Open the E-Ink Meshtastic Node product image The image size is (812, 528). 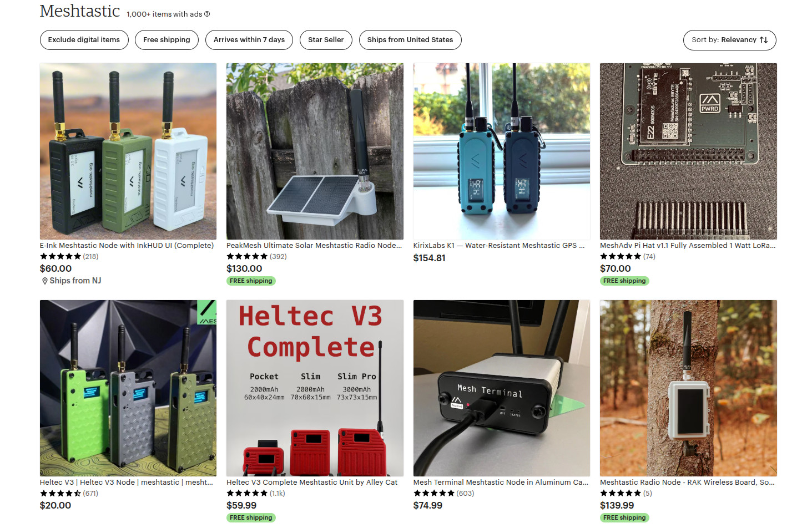click(128, 151)
